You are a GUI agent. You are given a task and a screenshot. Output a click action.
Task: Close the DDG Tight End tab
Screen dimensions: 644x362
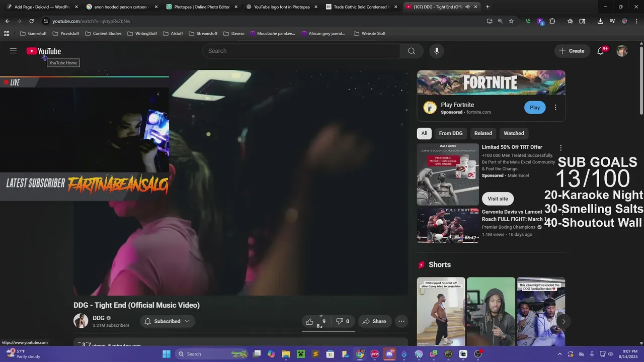[x=475, y=7]
